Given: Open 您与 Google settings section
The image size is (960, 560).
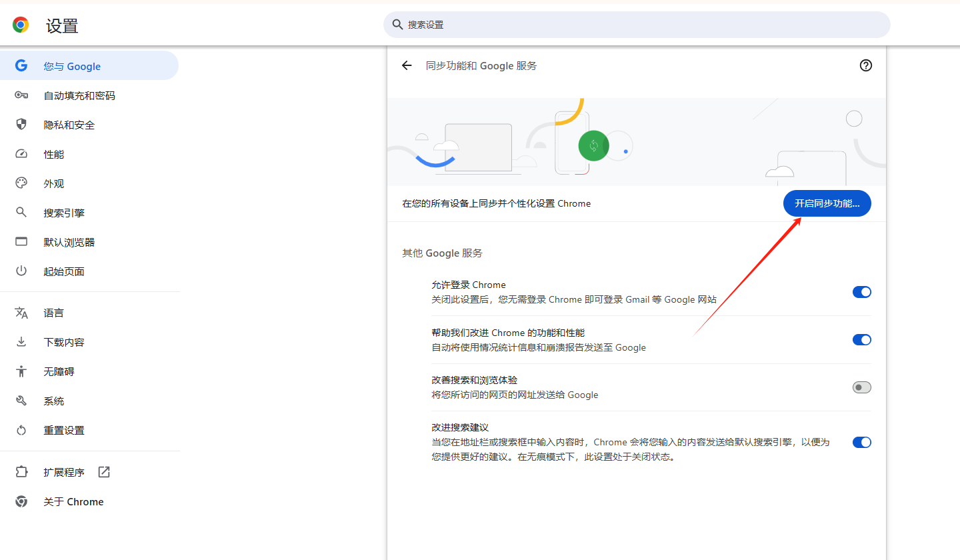Looking at the screenshot, I should pos(89,66).
